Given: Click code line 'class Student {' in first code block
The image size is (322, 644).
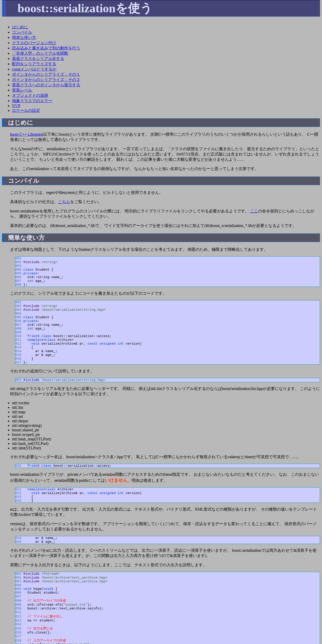Looking at the screenshot, I should (38, 270).
